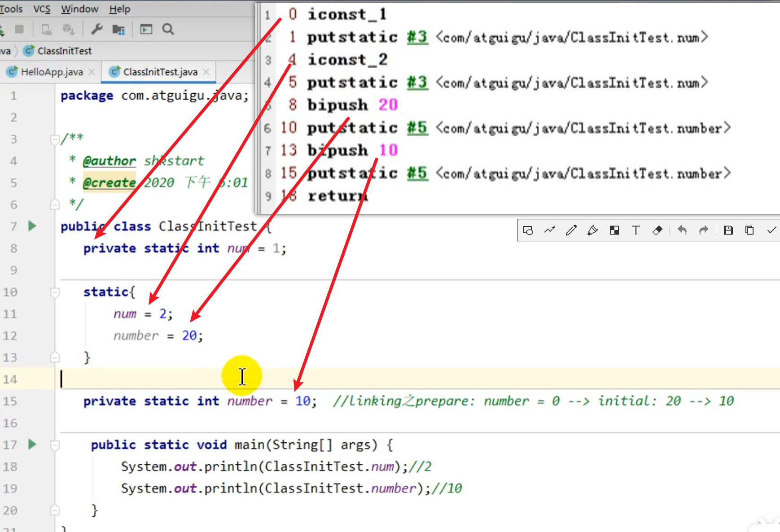Click the @create Javadoc tag
The width and height of the screenshot is (780, 532).
coord(109,183)
